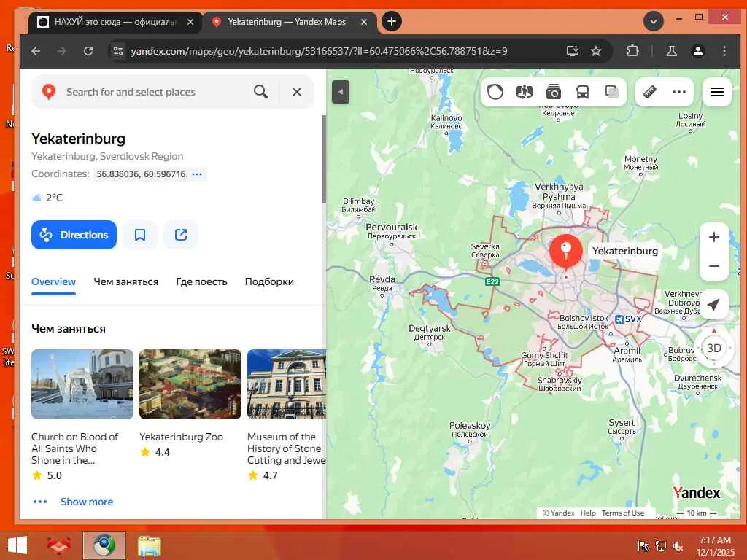
Task: Click E22 highway badge on map
Action: pyautogui.click(x=492, y=281)
